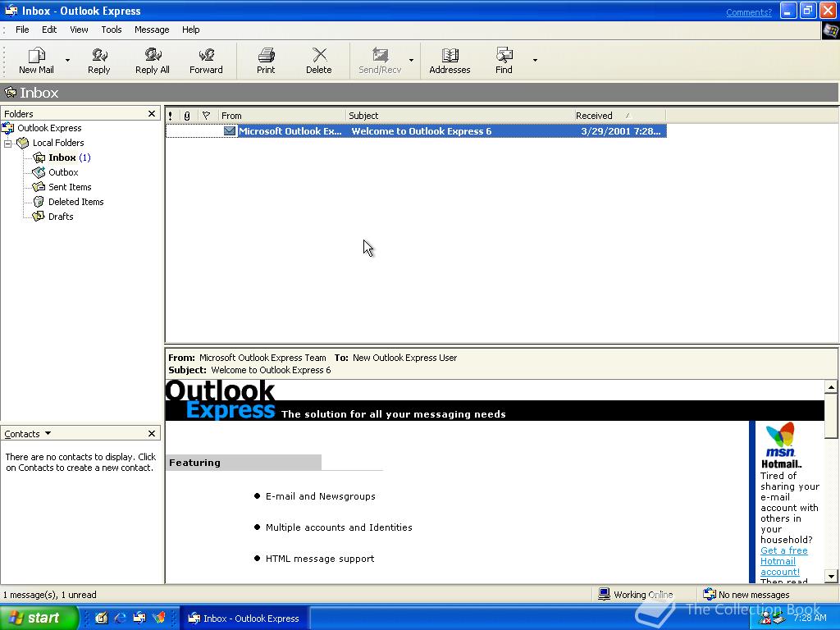Click the system tray clock
This screenshot has width=840, height=630.
click(x=810, y=618)
